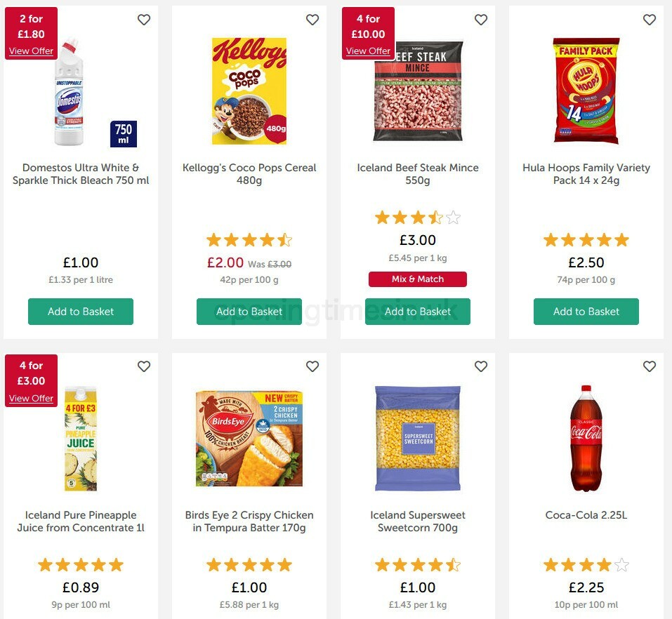The image size is (672, 619).
Task: Add Iceland Beef Steak Mince to basket
Action: pyautogui.click(x=418, y=311)
